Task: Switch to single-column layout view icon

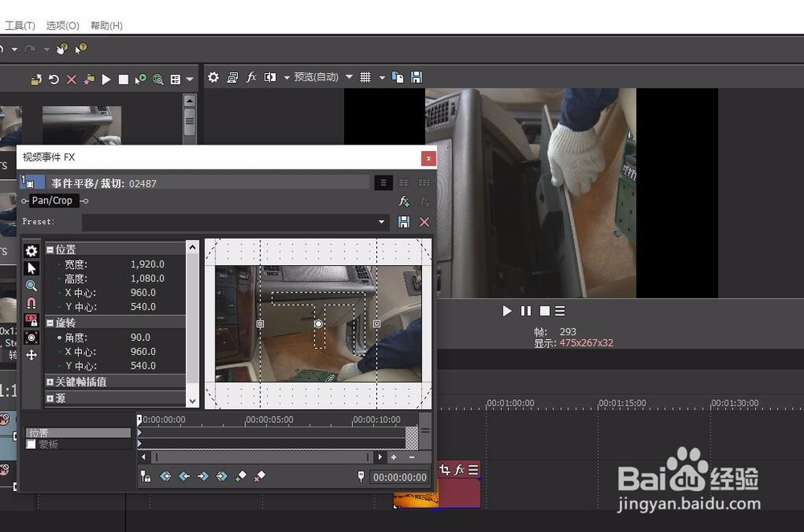Action: pyautogui.click(x=383, y=183)
